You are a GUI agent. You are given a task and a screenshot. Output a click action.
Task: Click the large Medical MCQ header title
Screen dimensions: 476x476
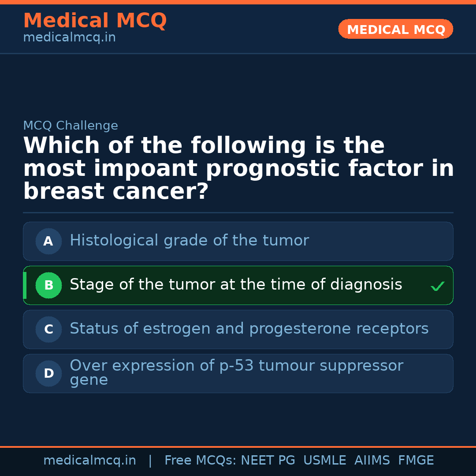pos(95,21)
